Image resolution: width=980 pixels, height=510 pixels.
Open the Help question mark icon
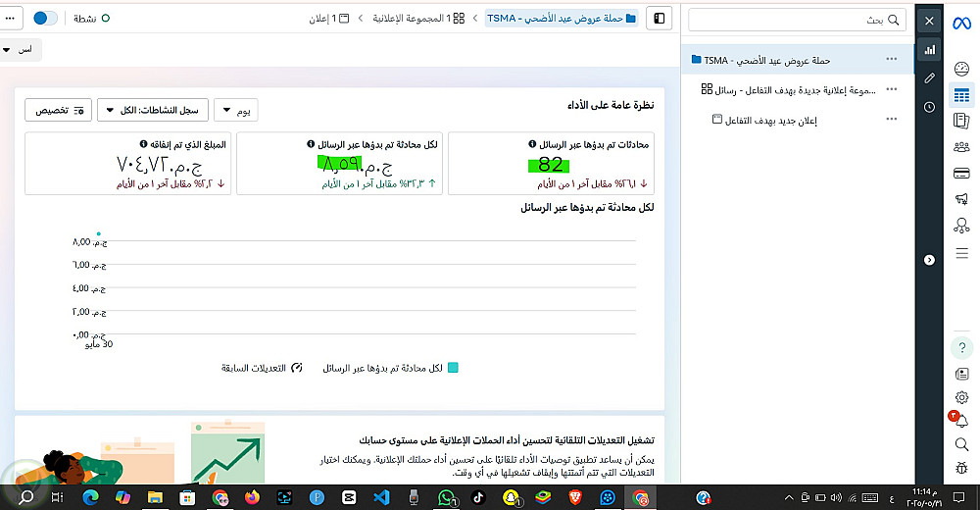tap(962, 347)
